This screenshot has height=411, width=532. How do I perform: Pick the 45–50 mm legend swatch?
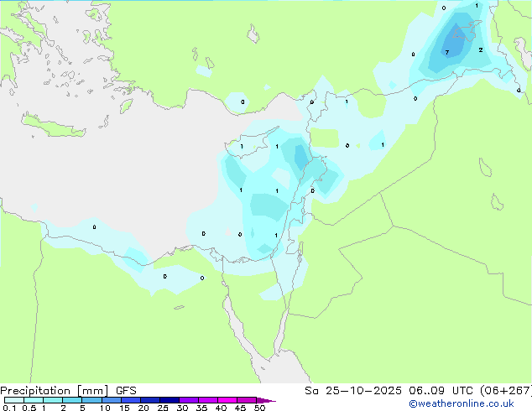click(247, 400)
